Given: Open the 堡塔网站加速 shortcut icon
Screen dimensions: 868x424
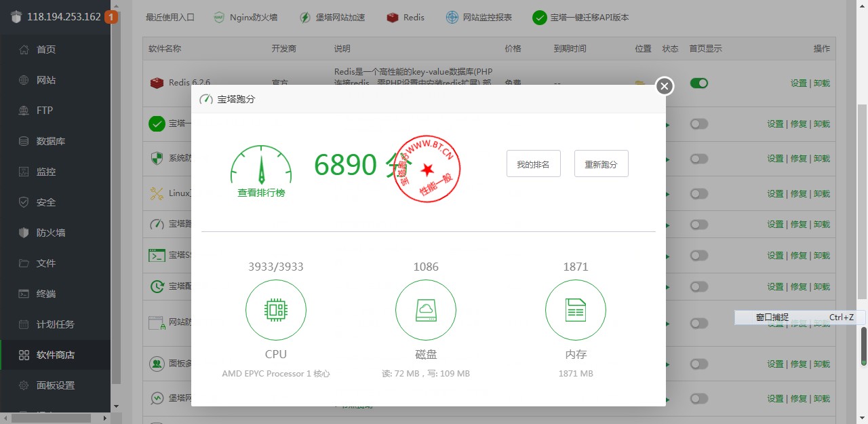Looking at the screenshot, I should tap(306, 18).
